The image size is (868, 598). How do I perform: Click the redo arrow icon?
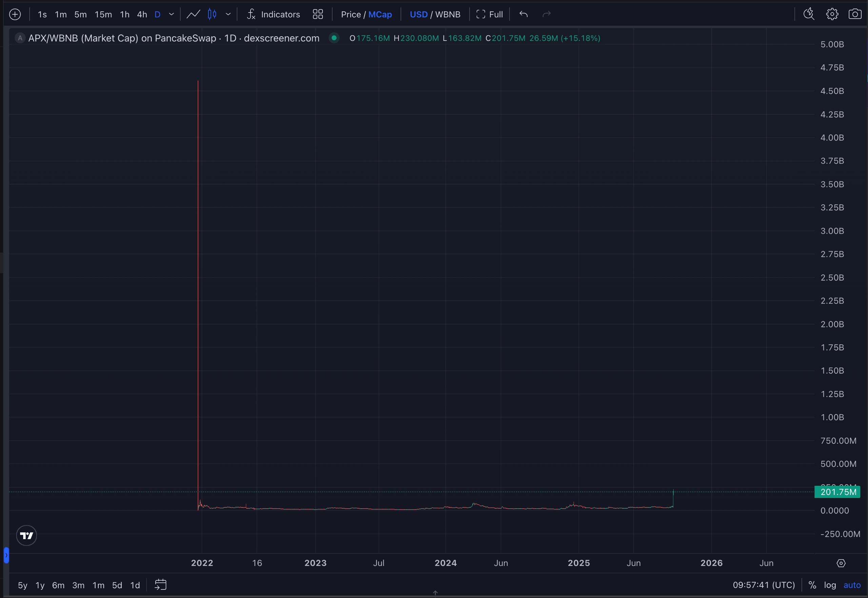pyautogui.click(x=547, y=14)
